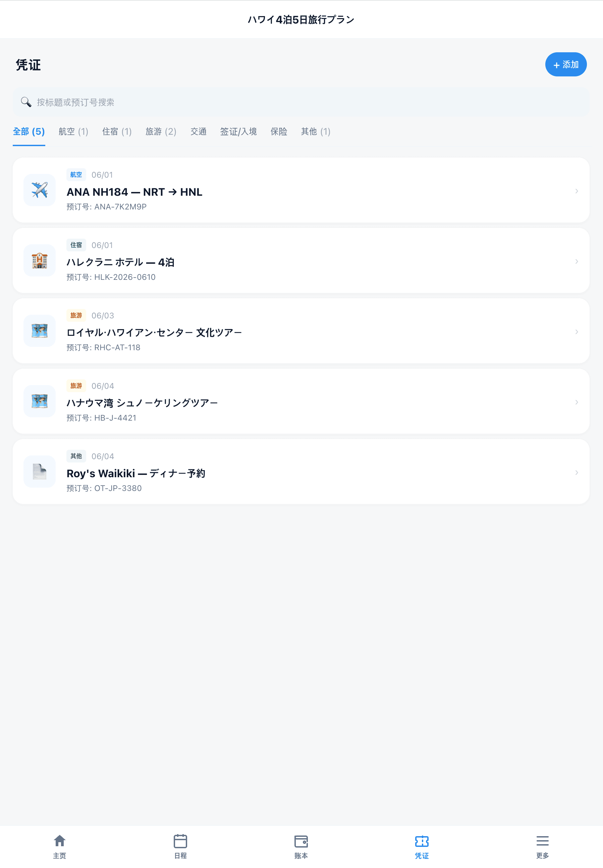
Task: Select the 住宿 filter tab
Action: point(116,132)
